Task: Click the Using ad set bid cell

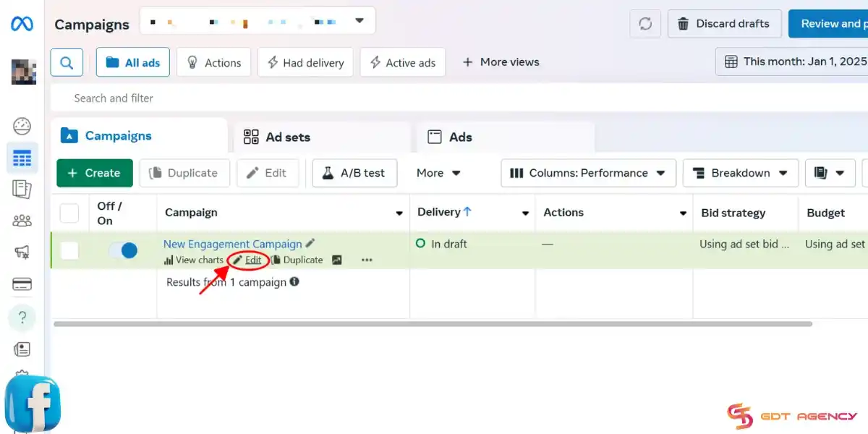Action: tap(744, 244)
